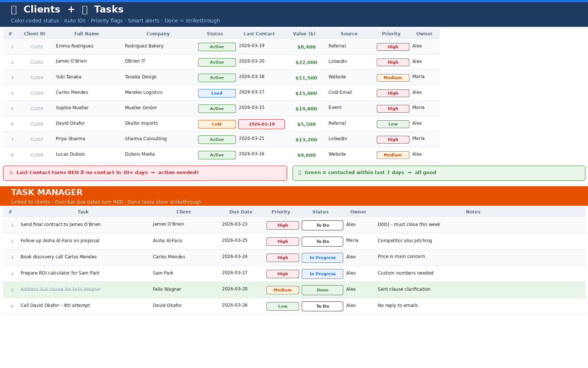Click the High priority badge for Priya Sharma
588x368 pixels.
coord(392,140)
